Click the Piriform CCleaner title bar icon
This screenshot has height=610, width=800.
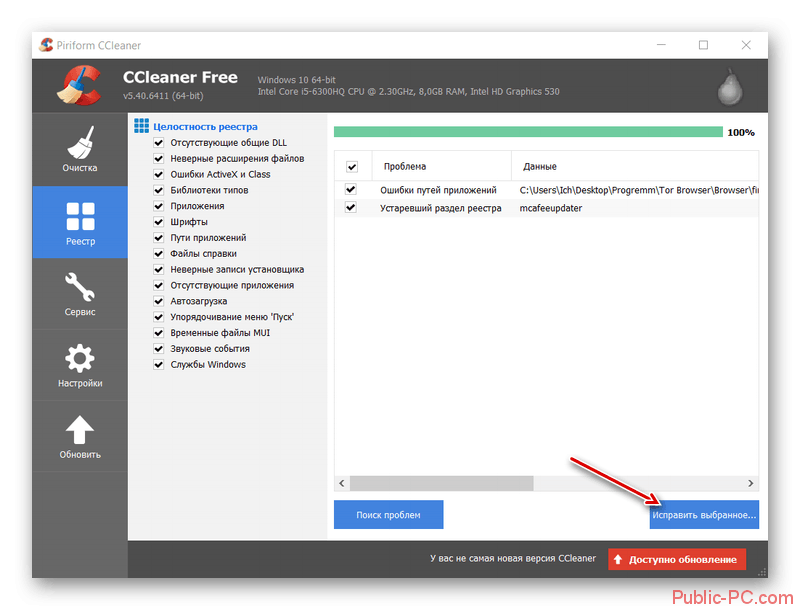[x=46, y=45]
